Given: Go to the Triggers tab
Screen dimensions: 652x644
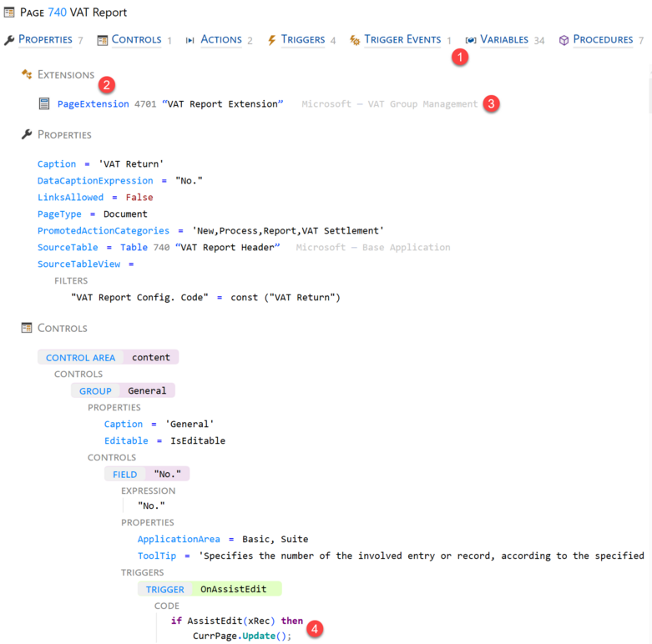Looking at the screenshot, I should [303, 39].
